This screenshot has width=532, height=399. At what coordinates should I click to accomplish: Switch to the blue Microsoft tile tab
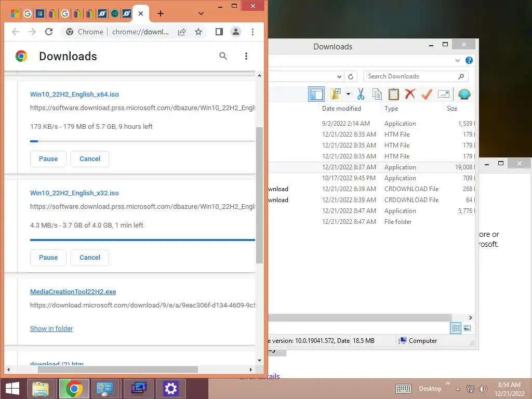39,14
